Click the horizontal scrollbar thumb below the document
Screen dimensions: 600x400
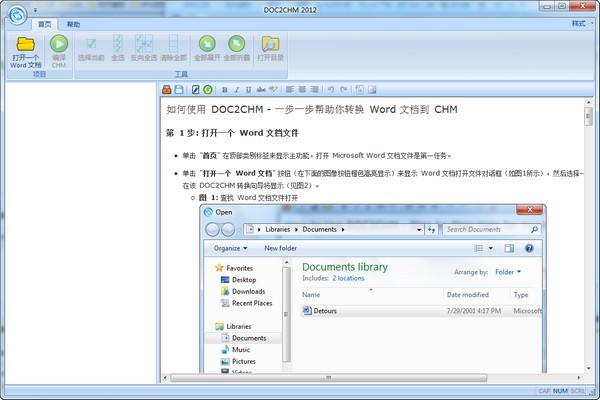(329, 378)
